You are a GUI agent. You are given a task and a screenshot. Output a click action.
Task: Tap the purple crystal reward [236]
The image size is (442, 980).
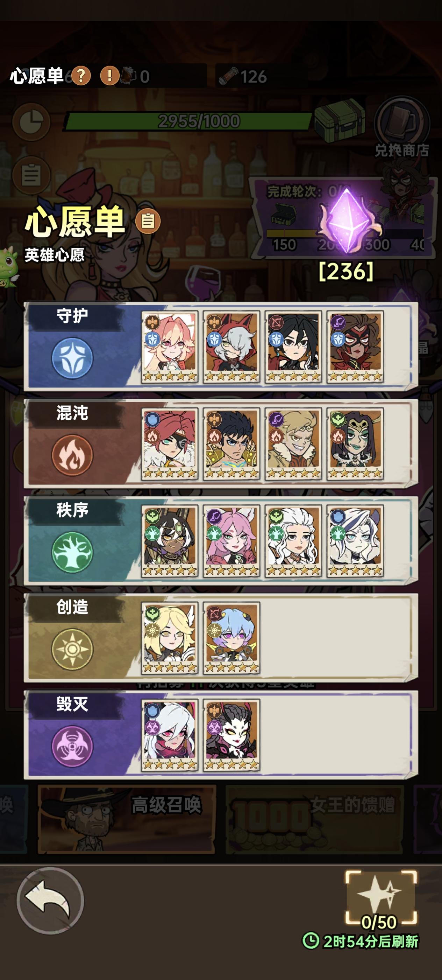[x=347, y=221]
